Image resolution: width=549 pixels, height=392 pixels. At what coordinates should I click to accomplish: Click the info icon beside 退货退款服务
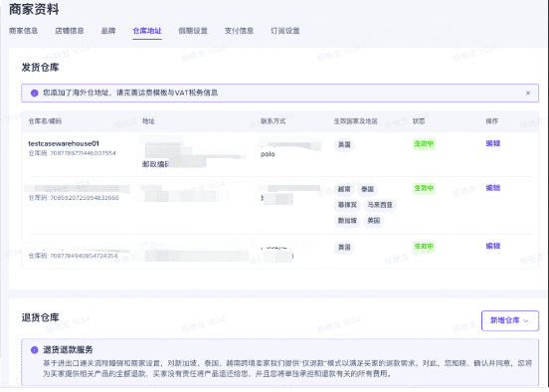coord(34,349)
